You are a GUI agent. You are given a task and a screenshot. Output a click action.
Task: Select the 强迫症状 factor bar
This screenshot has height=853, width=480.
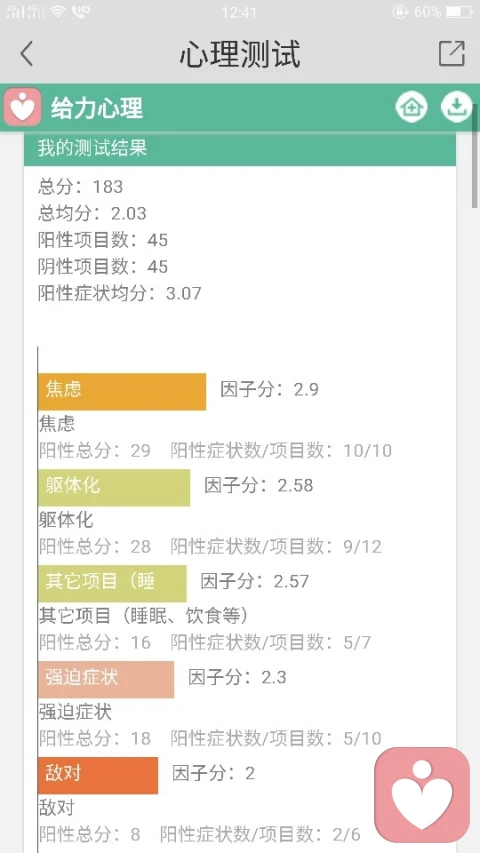pyautogui.click(x=106, y=679)
